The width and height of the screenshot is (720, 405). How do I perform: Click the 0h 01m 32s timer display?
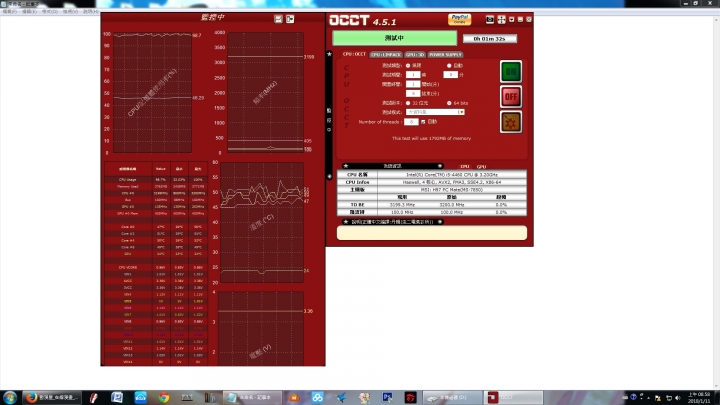pos(489,39)
